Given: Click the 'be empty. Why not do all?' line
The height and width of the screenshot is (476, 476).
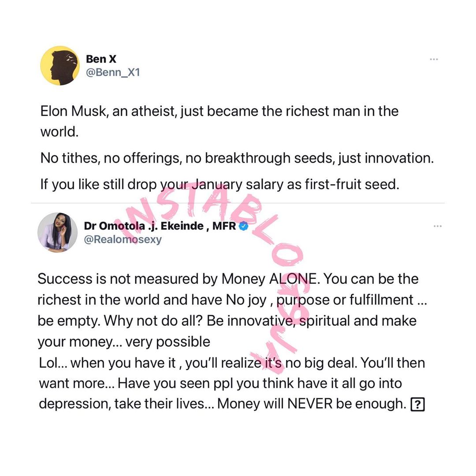Looking at the screenshot, I should (227, 320).
